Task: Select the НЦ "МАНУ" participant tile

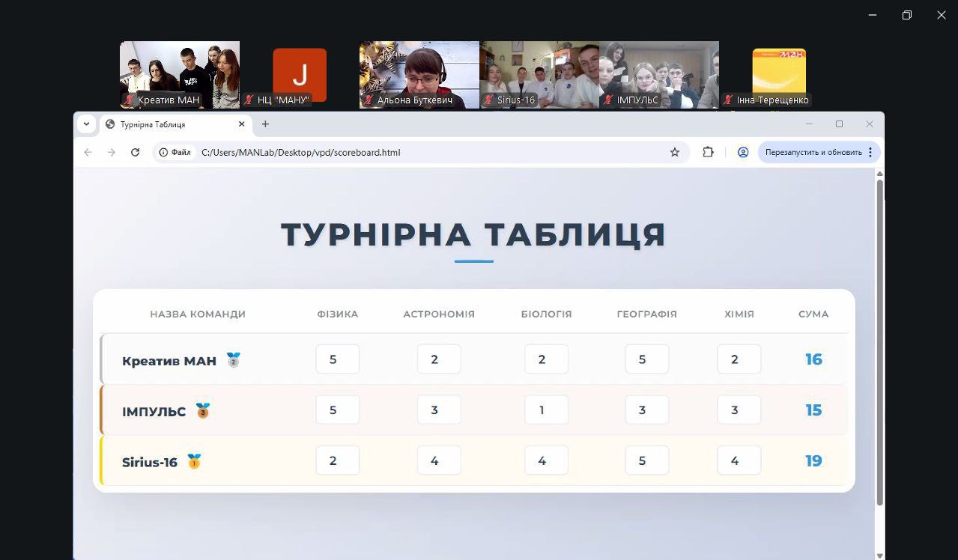Action: pyautogui.click(x=299, y=75)
